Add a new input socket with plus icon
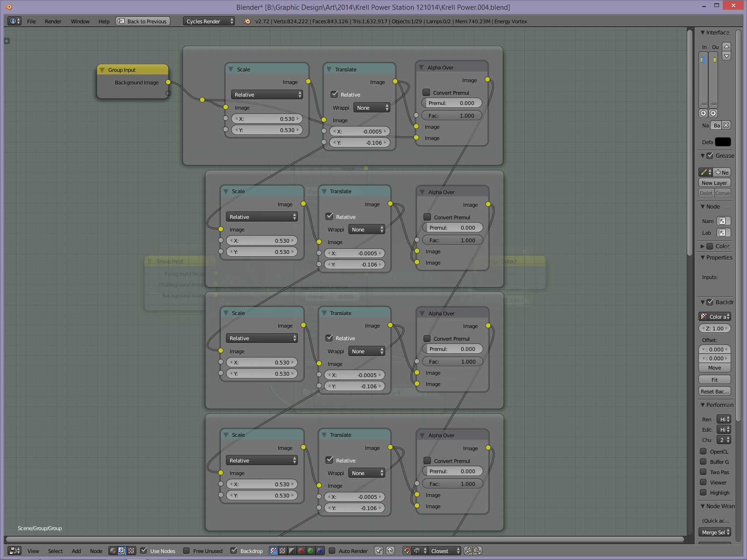The width and height of the screenshot is (747, 560). point(704,113)
